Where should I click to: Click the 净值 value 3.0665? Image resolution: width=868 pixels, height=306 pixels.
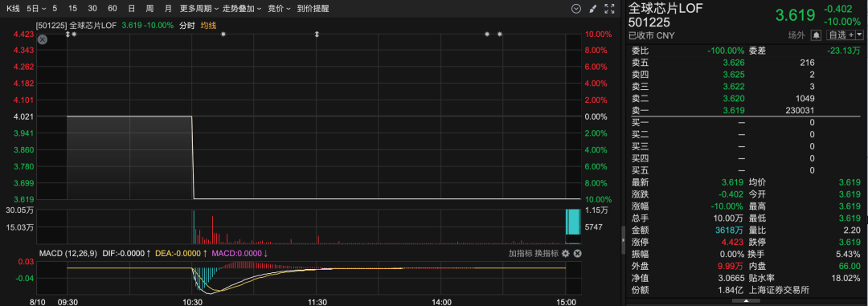coord(730,279)
